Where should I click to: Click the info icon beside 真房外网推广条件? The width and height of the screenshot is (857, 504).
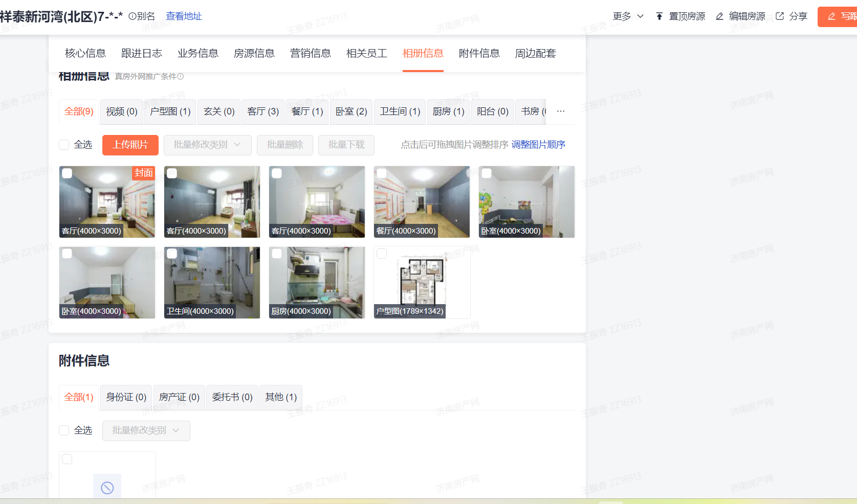[x=181, y=77]
